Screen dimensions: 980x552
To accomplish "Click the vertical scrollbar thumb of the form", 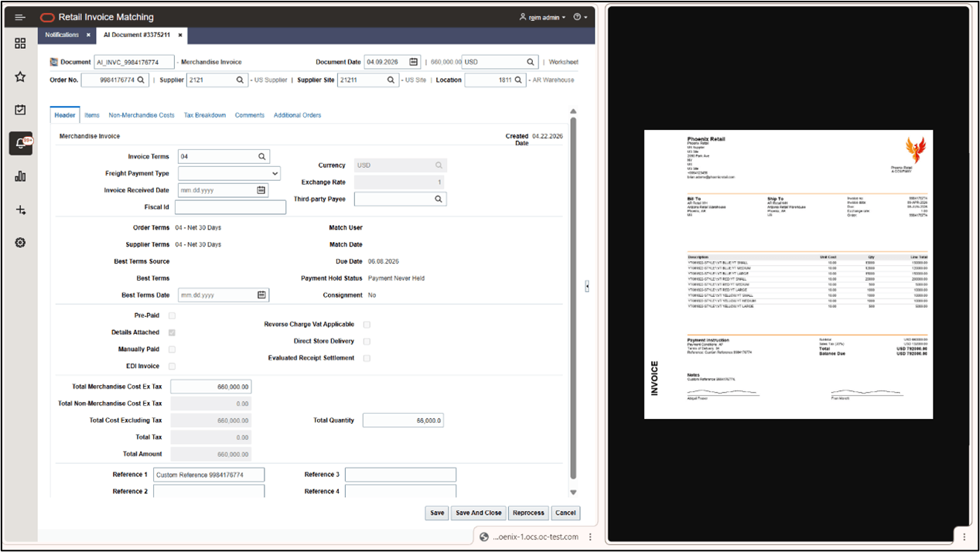I will coord(573,298).
